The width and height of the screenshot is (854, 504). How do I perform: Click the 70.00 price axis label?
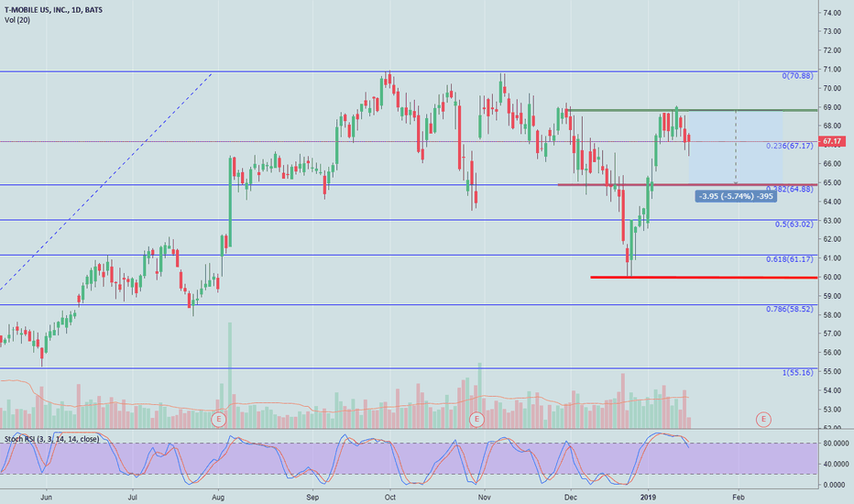[x=832, y=88]
